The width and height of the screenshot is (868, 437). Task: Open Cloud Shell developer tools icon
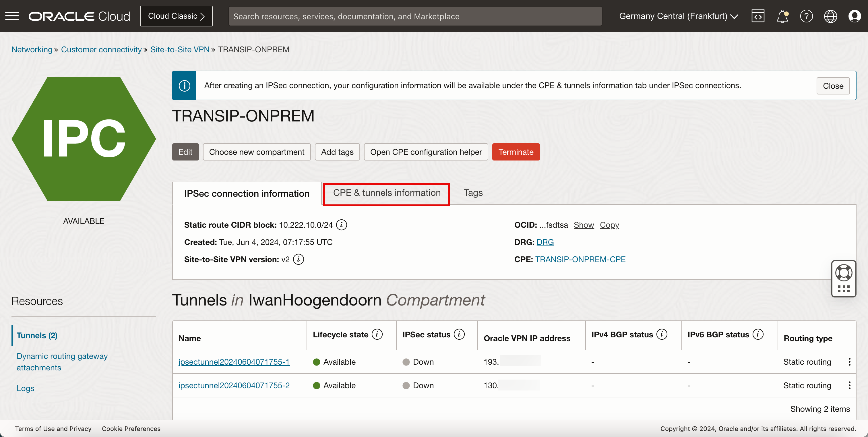pyautogui.click(x=757, y=16)
